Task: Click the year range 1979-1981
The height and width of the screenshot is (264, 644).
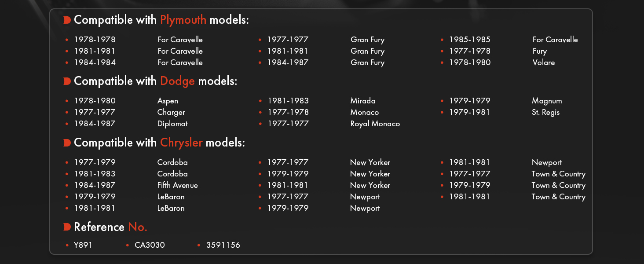Action: point(469,112)
